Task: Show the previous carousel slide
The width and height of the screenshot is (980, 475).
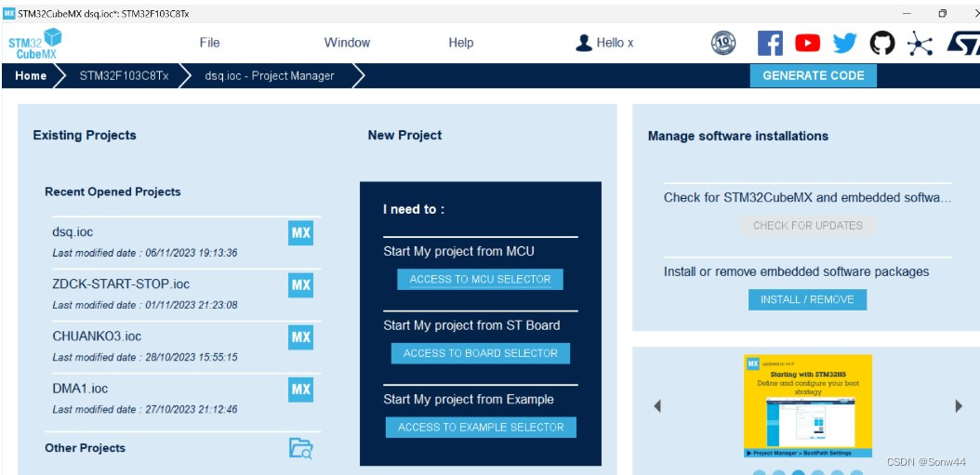Action: (657, 406)
